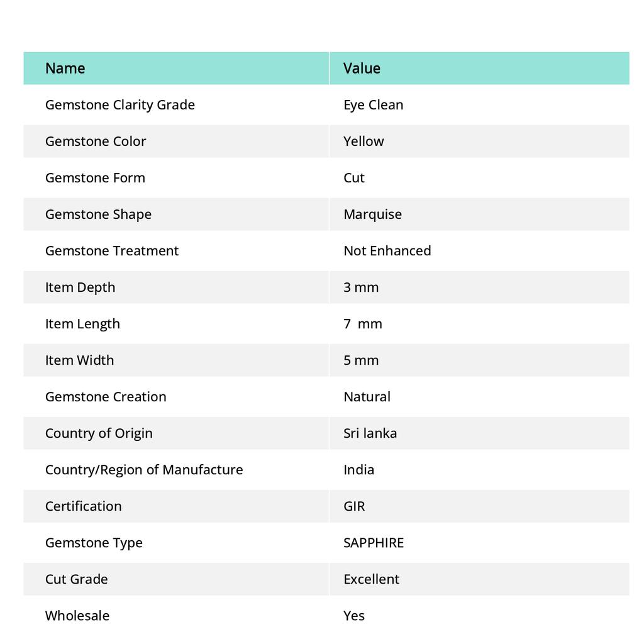Click the Excellent cut grade value
This screenshot has height=644, width=644.
(371, 579)
